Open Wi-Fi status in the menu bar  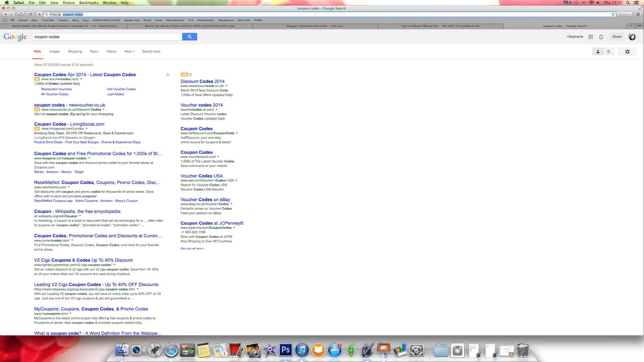[x=591, y=3]
